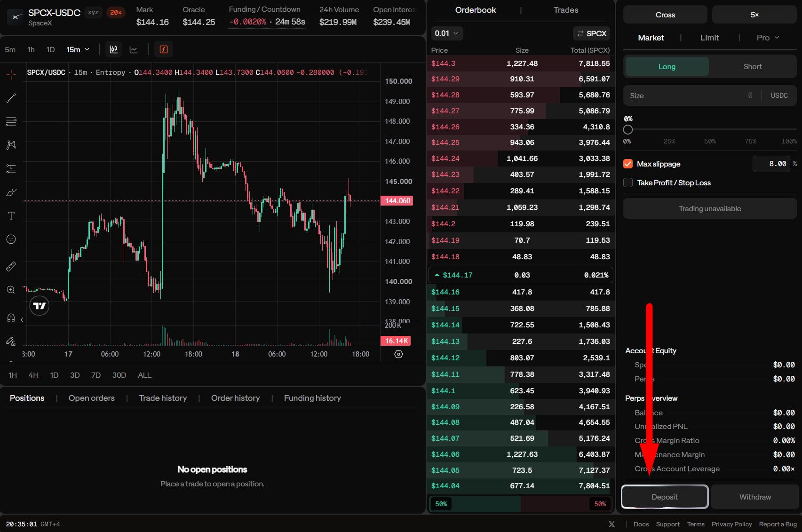Uncheck the Max slippage checkbox

pos(628,164)
